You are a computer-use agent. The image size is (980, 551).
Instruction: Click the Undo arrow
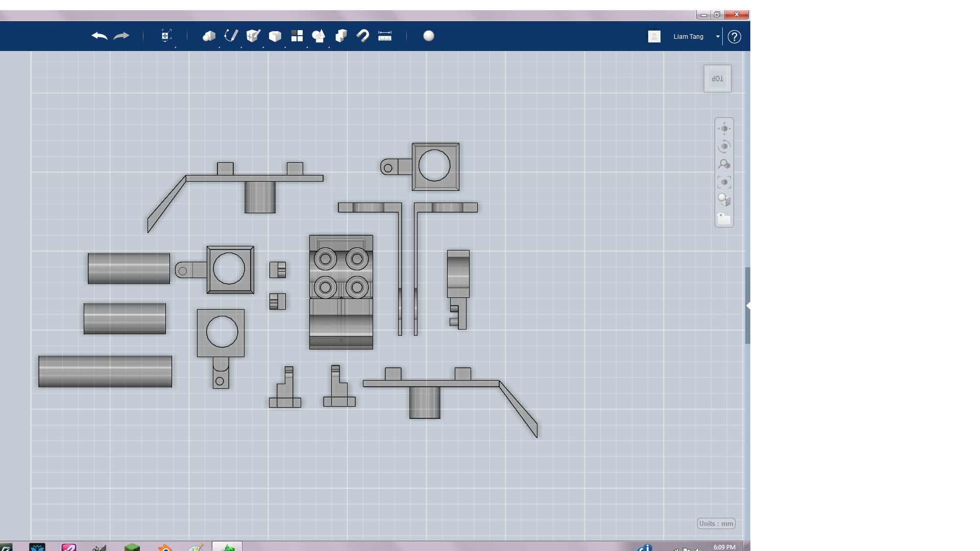pos(100,36)
